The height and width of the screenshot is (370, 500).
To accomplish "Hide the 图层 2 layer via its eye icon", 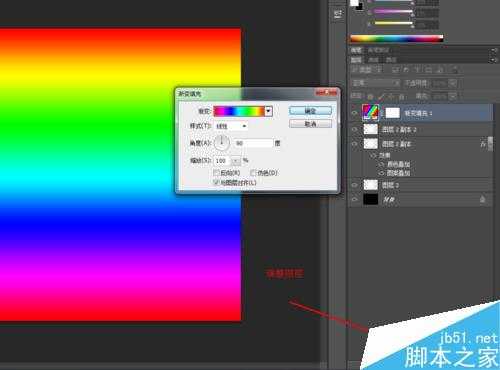I will [355, 185].
